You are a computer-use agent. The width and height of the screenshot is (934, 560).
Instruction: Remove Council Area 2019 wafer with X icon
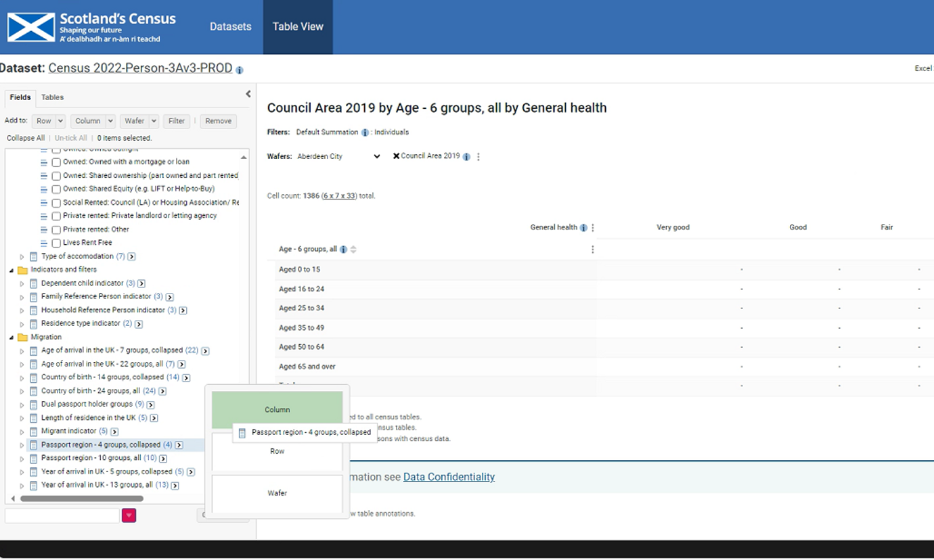[397, 156]
